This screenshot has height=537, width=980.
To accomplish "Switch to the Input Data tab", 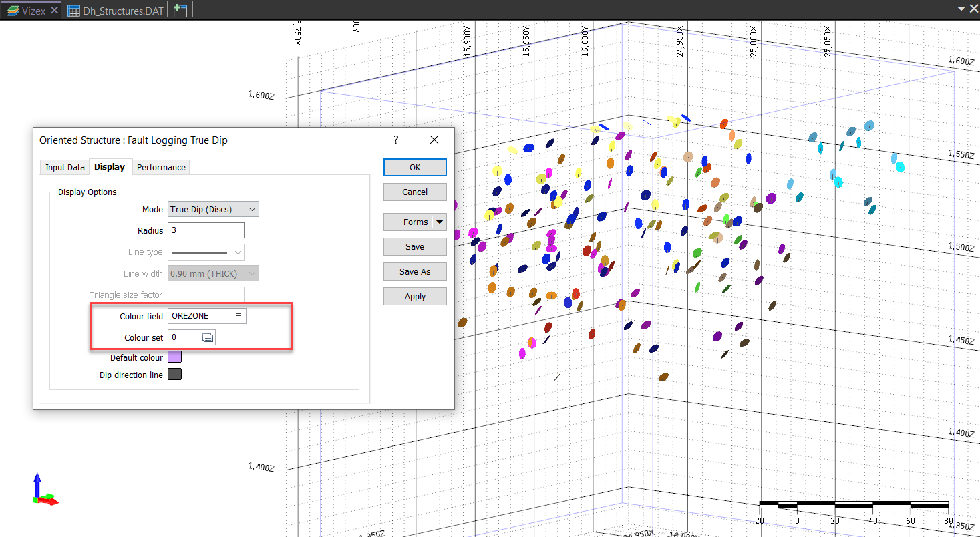I will 65,167.
